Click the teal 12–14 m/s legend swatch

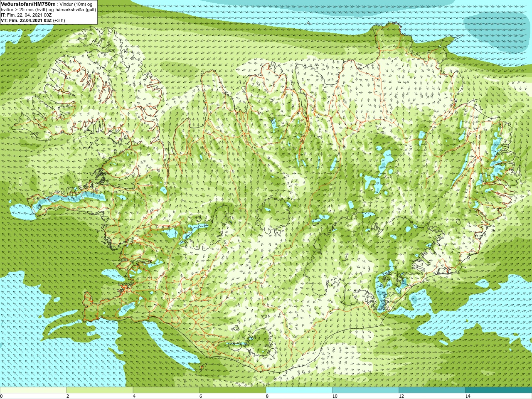coord(432,390)
